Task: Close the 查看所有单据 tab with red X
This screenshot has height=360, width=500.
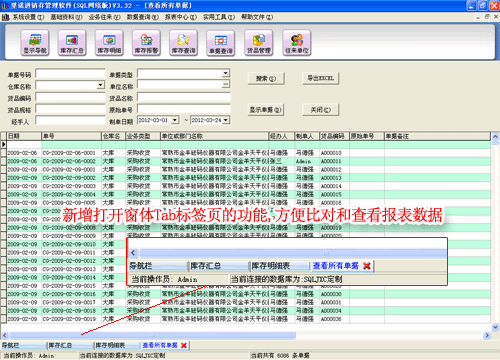Action: (x=184, y=346)
